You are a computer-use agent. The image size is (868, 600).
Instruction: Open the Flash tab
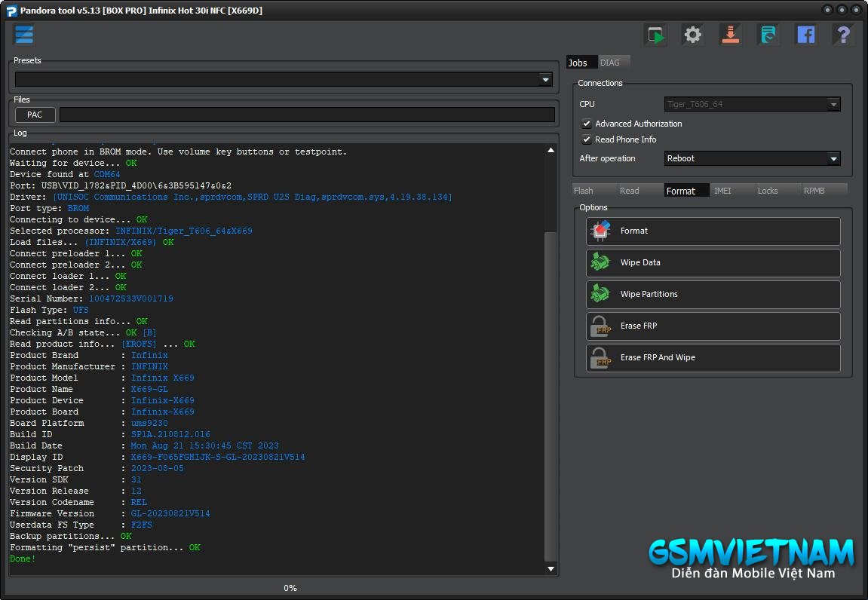tap(594, 191)
